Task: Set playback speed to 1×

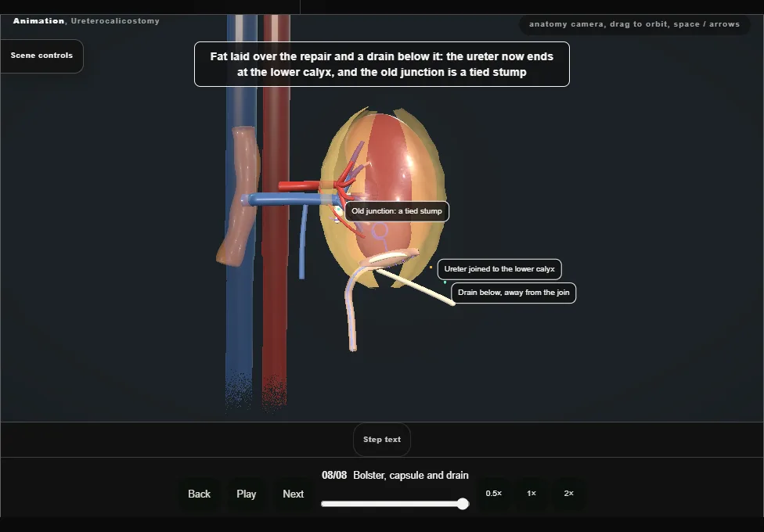Action: click(532, 494)
